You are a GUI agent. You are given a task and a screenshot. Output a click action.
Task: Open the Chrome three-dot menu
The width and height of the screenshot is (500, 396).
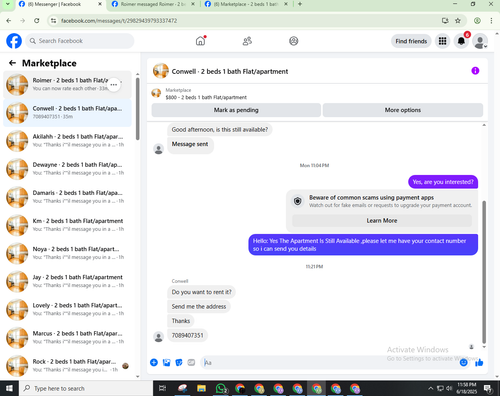click(491, 21)
